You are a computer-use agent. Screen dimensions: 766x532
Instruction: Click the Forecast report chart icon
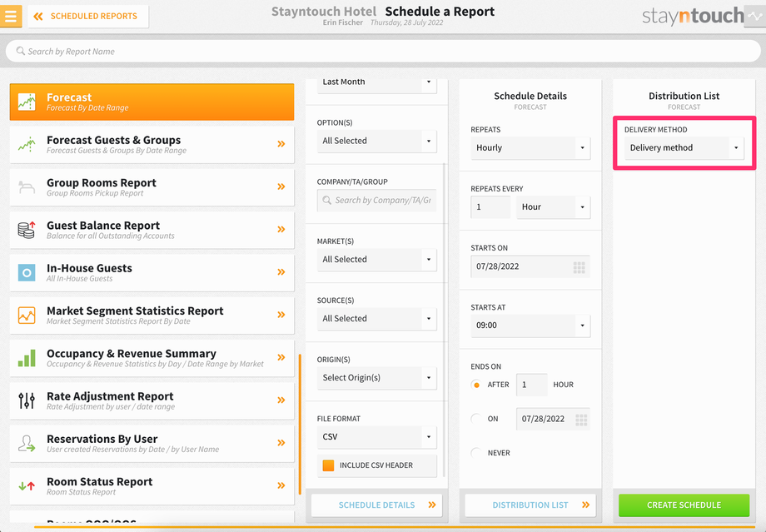tap(27, 102)
